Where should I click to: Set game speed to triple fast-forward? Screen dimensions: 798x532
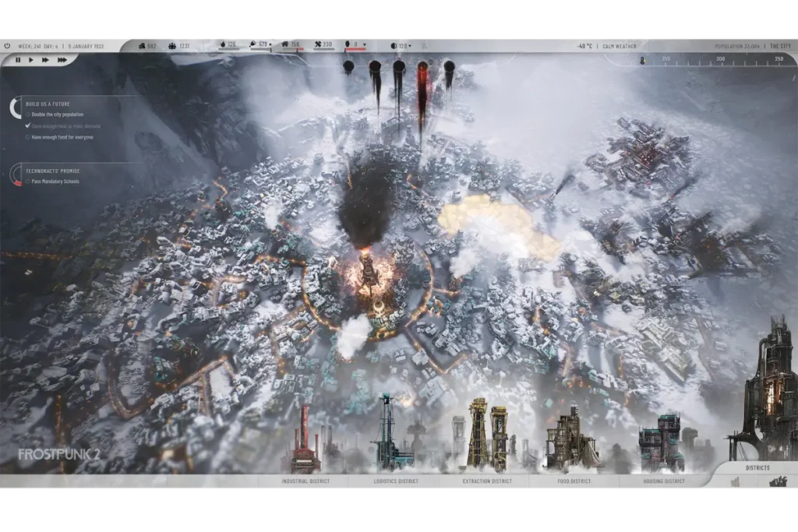[62, 60]
